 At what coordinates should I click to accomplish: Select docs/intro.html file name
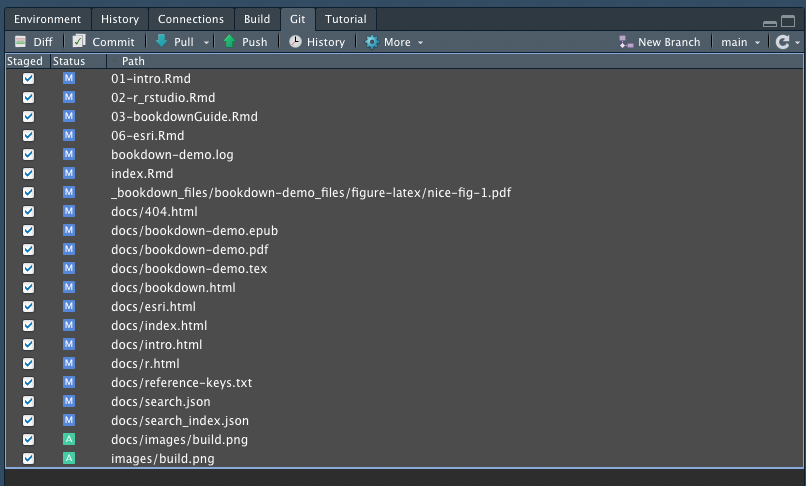coord(157,345)
